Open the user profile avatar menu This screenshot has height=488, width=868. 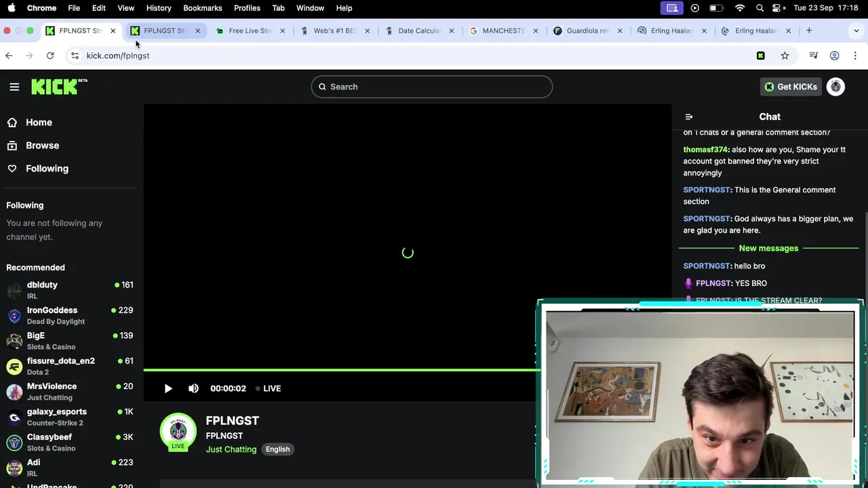pyautogui.click(x=835, y=87)
